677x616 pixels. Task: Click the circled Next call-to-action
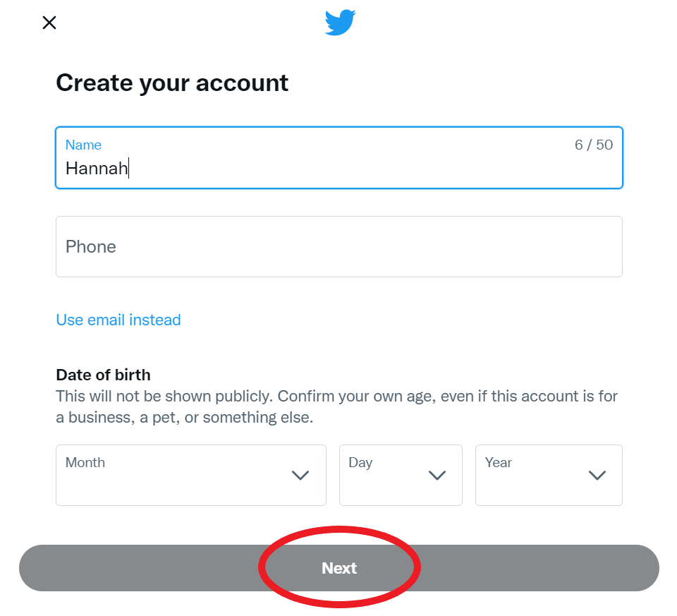click(x=339, y=567)
